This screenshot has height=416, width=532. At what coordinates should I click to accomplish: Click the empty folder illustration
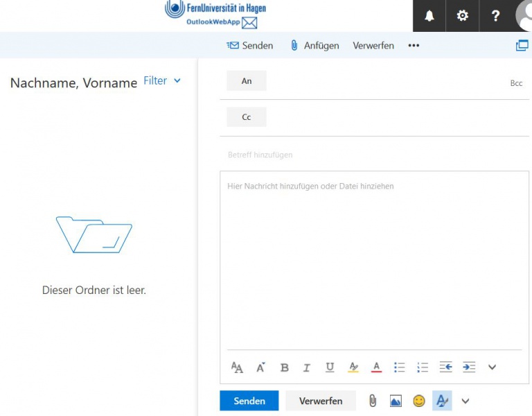tap(94, 234)
